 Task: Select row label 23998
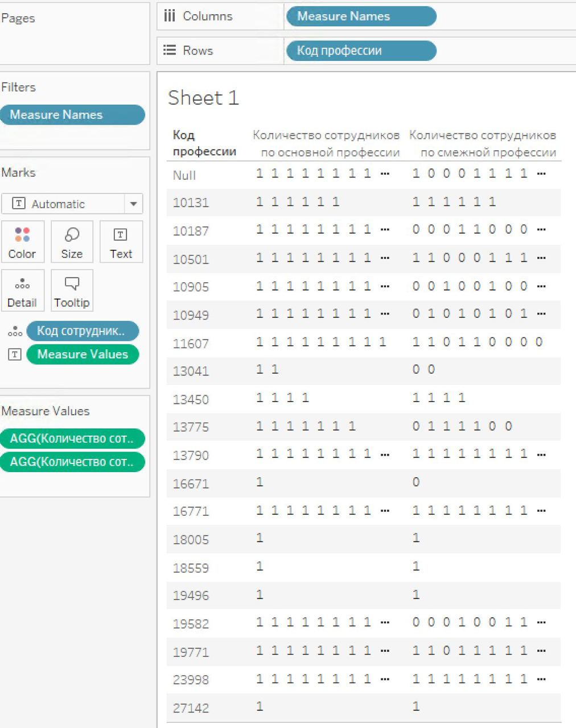click(x=191, y=680)
